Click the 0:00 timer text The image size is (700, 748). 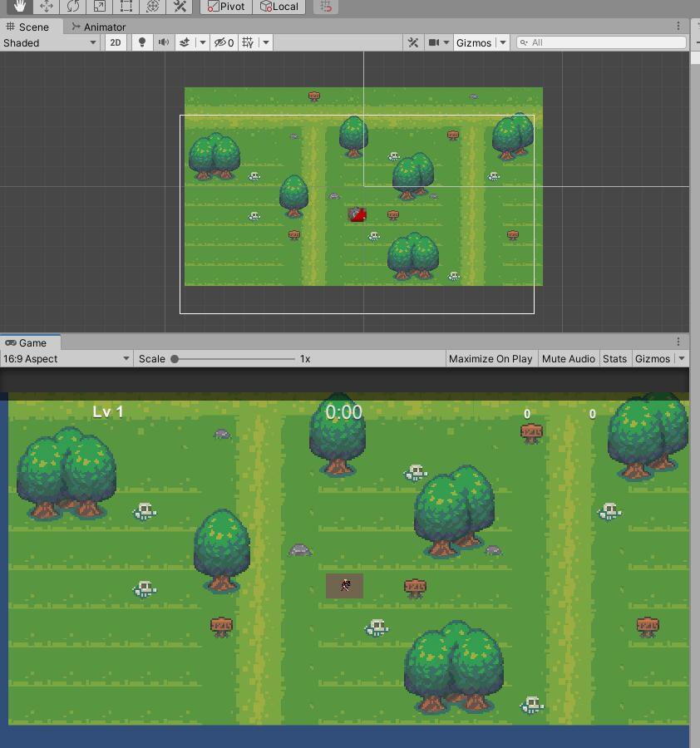point(343,412)
